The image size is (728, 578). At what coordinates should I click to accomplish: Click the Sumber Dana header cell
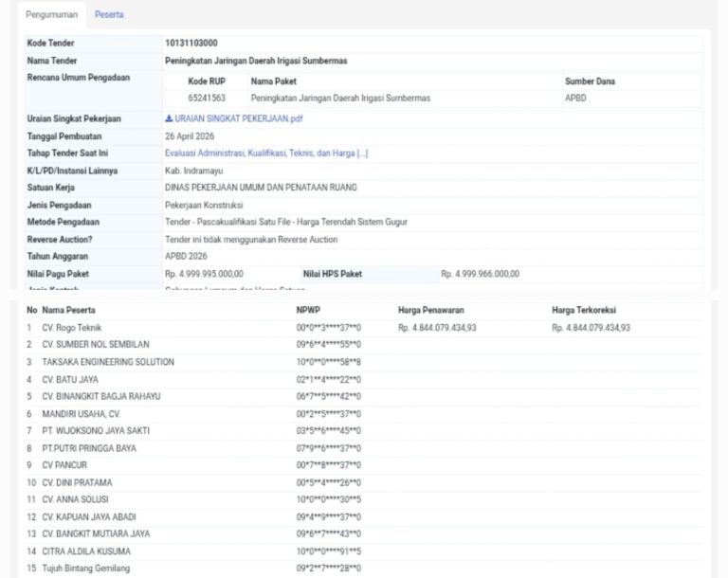click(590, 81)
